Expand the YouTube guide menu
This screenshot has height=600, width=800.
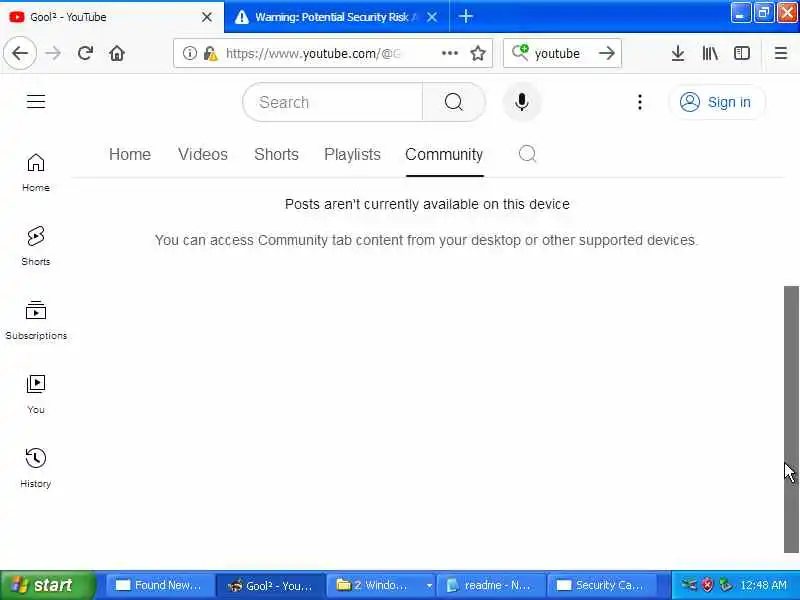pos(36,101)
